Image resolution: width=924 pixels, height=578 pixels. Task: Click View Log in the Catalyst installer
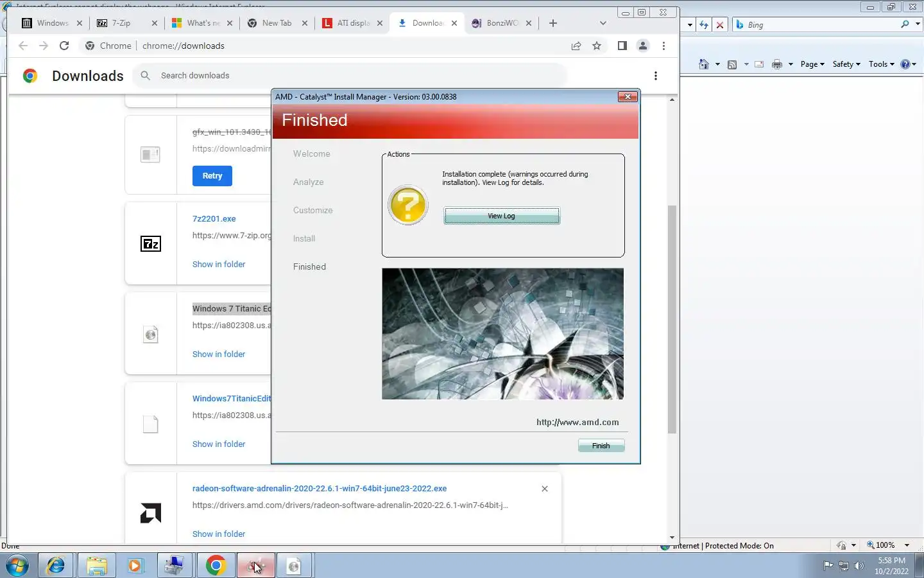[x=501, y=216]
